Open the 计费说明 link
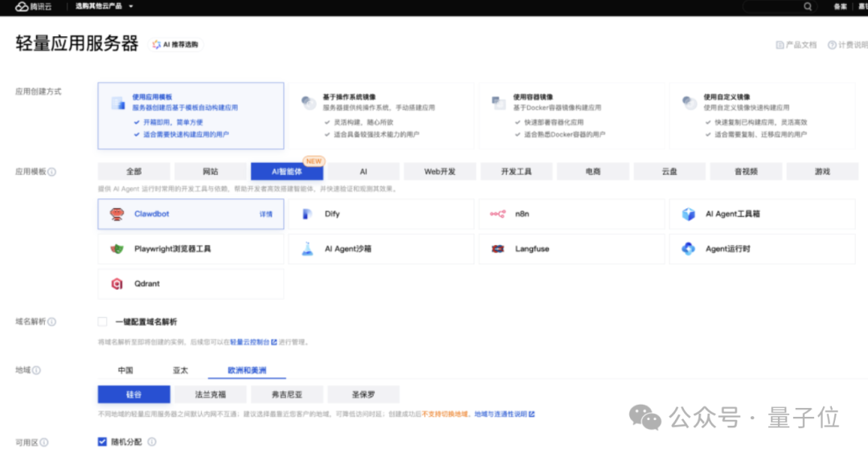The image size is (868, 453). pos(848,45)
